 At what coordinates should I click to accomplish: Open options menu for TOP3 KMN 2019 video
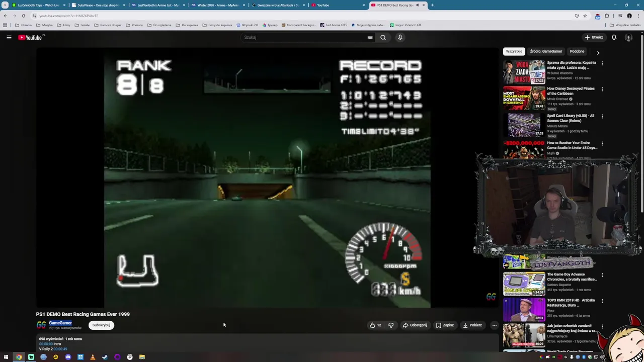point(602,301)
